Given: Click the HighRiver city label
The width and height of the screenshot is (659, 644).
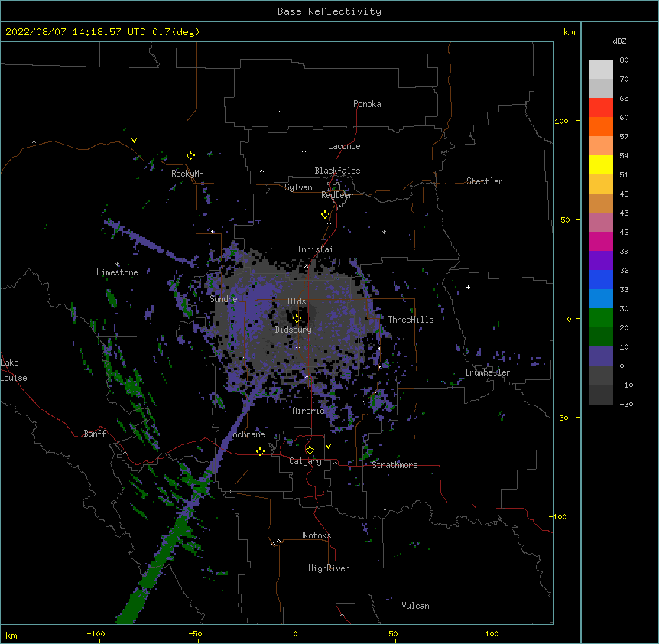Looking at the screenshot, I should coord(329,568).
